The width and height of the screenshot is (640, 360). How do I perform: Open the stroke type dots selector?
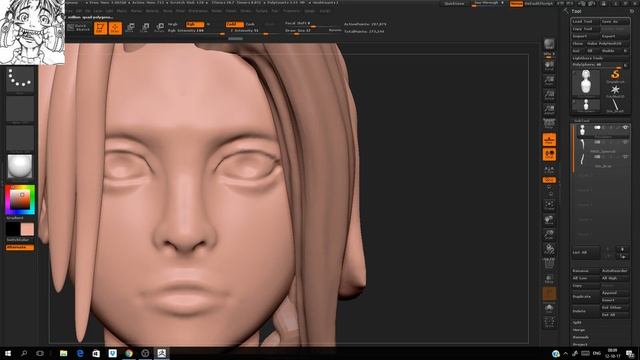click(20, 79)
